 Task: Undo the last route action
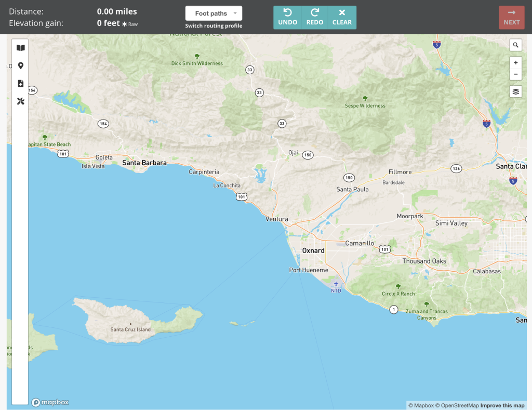[288, 17]
